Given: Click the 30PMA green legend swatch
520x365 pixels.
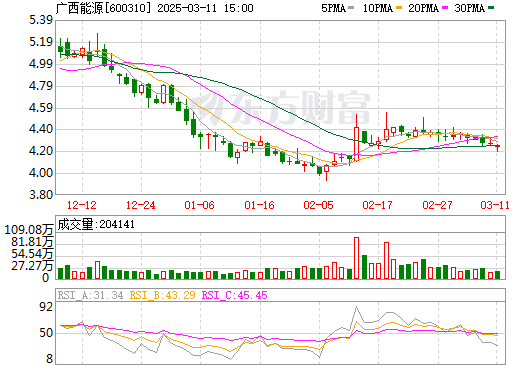Looking at the screenshot, I should click(x=491, y=8).
